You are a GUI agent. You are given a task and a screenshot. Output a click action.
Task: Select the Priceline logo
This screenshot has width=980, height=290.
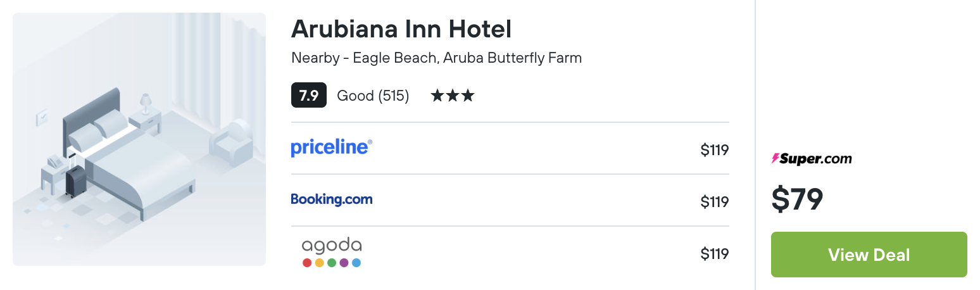331,148
